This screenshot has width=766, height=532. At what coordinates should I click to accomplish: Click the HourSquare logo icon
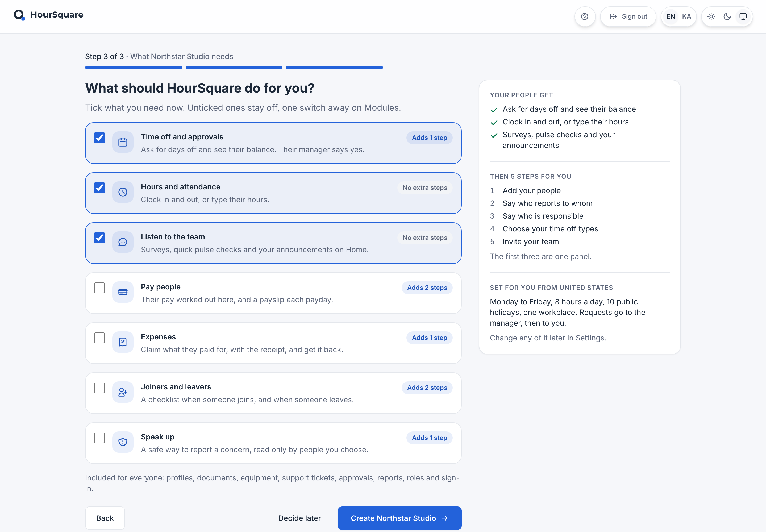[x=19, y=15]
